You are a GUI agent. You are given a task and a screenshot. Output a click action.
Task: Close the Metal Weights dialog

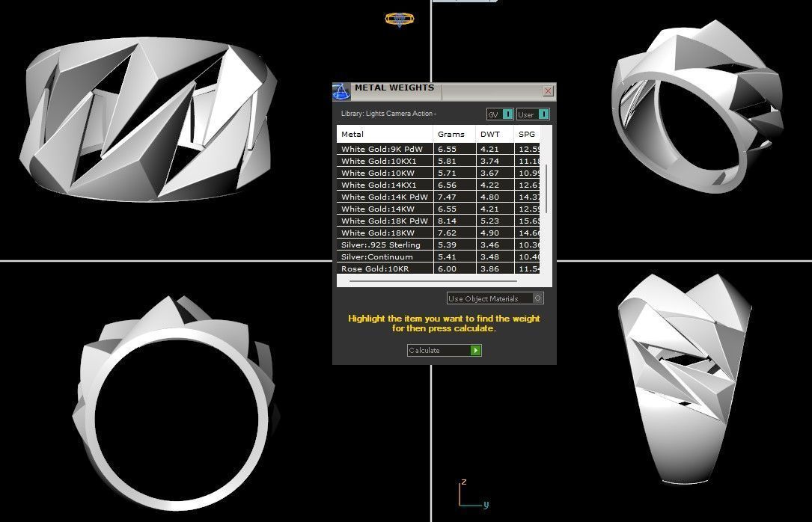(x=548, y=91)
